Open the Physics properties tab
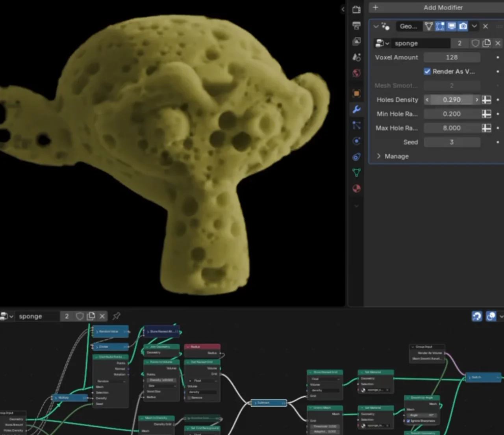Screen dimensions: 504x435 [356, 141]
